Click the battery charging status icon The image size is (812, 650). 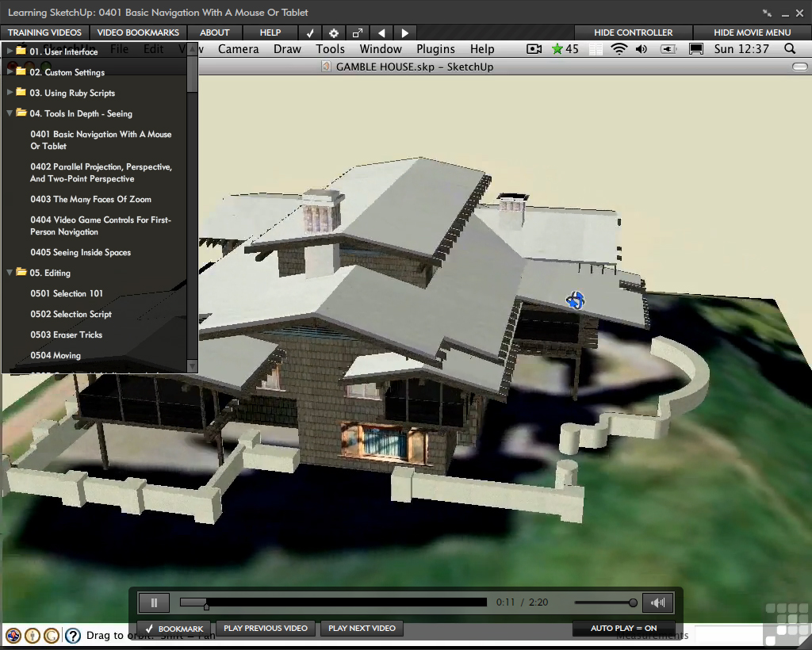click(668, 49)
